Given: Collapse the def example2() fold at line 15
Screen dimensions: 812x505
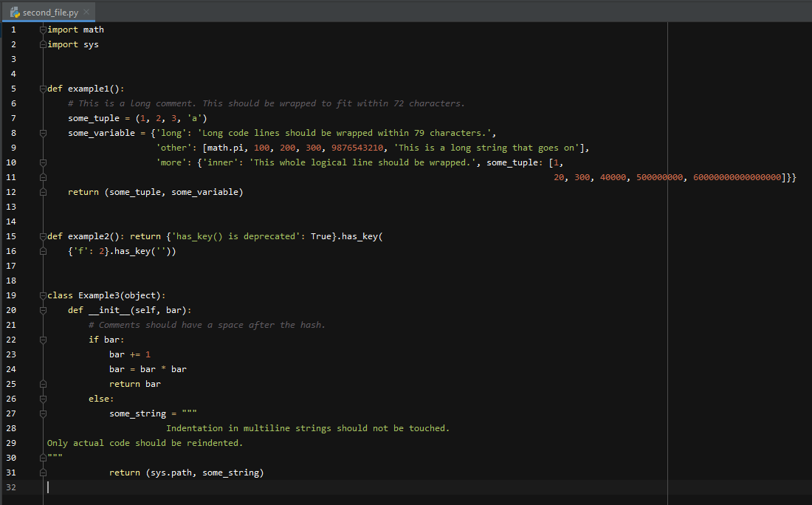Looking at the screenshot, I should click(x=43, y=237).
